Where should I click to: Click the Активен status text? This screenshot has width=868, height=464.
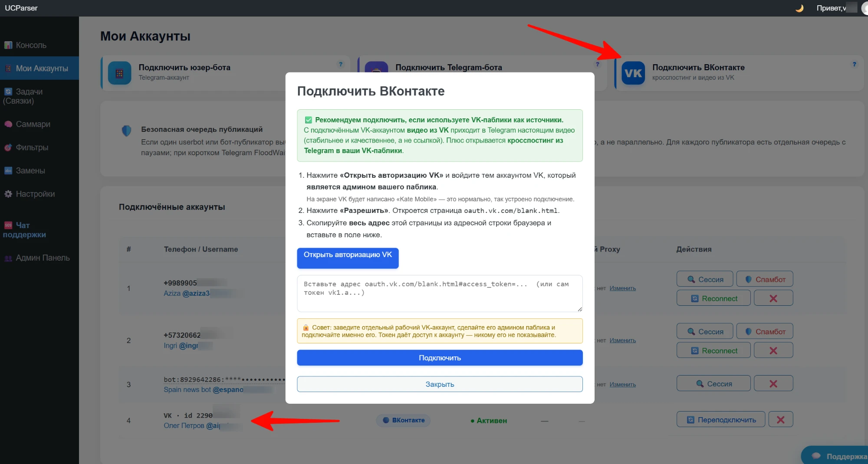click(x=489, y=421)
